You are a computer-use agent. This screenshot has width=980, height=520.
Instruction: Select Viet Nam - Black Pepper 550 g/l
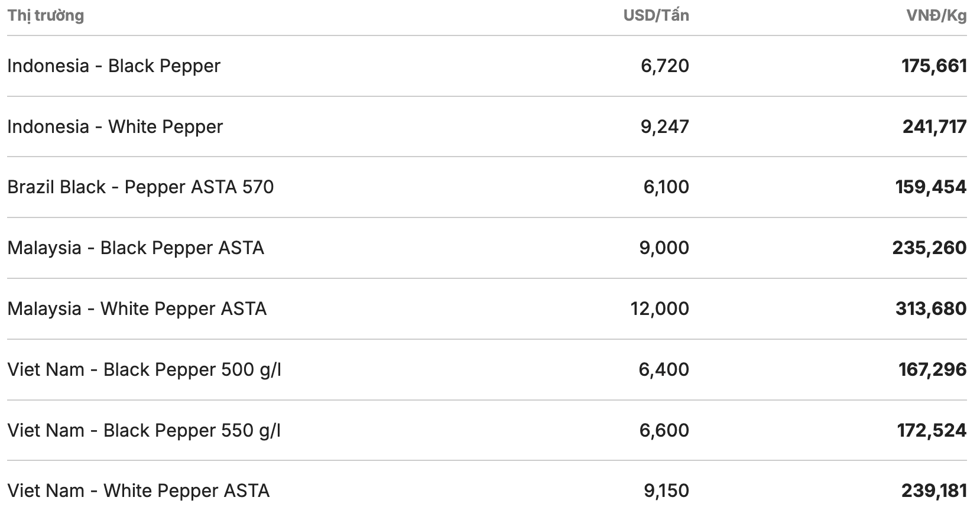[144, 430]
